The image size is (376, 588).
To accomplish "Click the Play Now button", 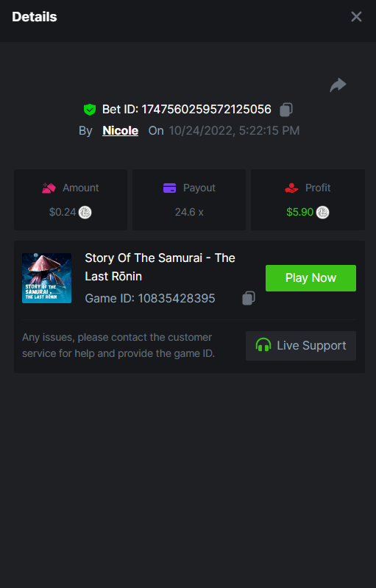I will click(311, 278).
